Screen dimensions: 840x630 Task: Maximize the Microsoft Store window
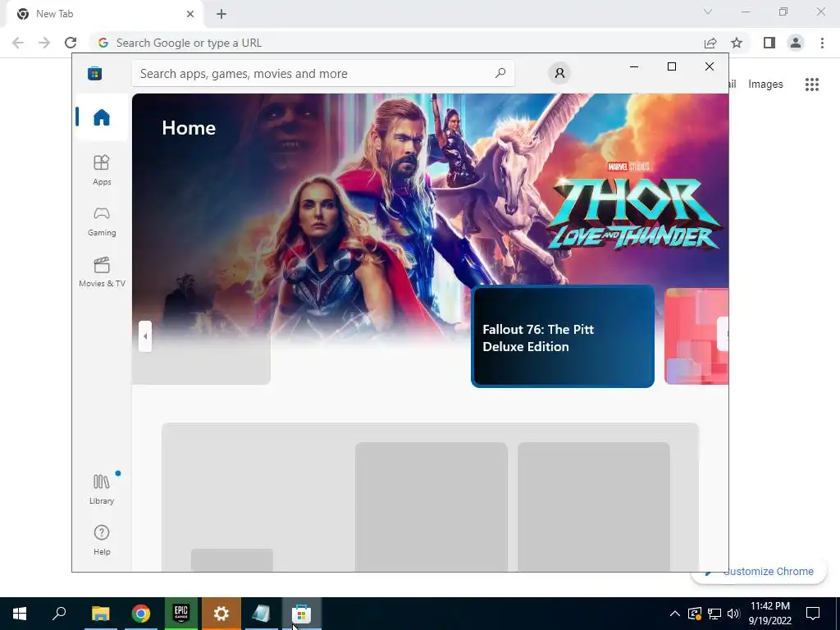672,66
